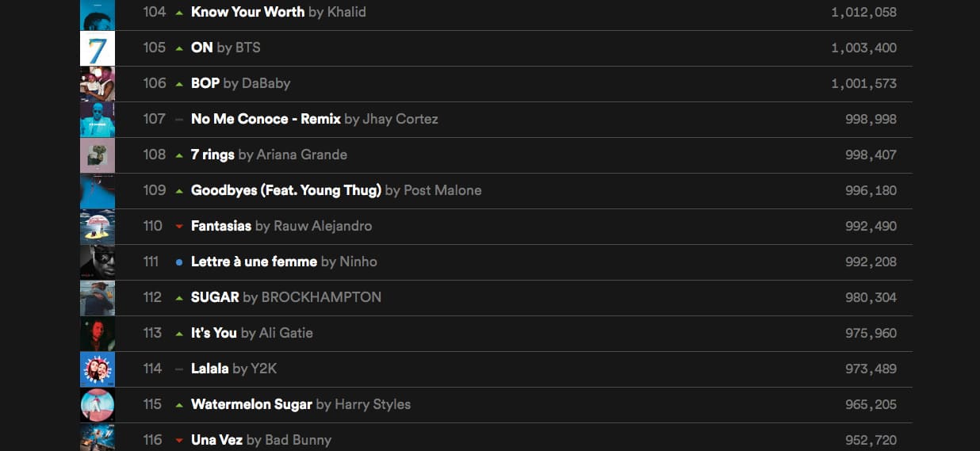Image resolution: width=980 pixels, height=451 pixels.
Task: Open the Know Your Worth album thumbnail
Action: (98, 14)
